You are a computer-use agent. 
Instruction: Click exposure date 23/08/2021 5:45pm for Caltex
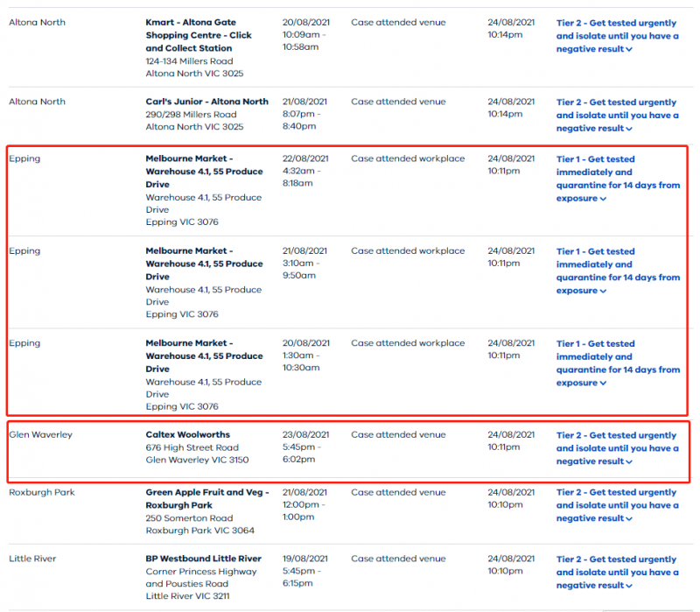point(305,447)
